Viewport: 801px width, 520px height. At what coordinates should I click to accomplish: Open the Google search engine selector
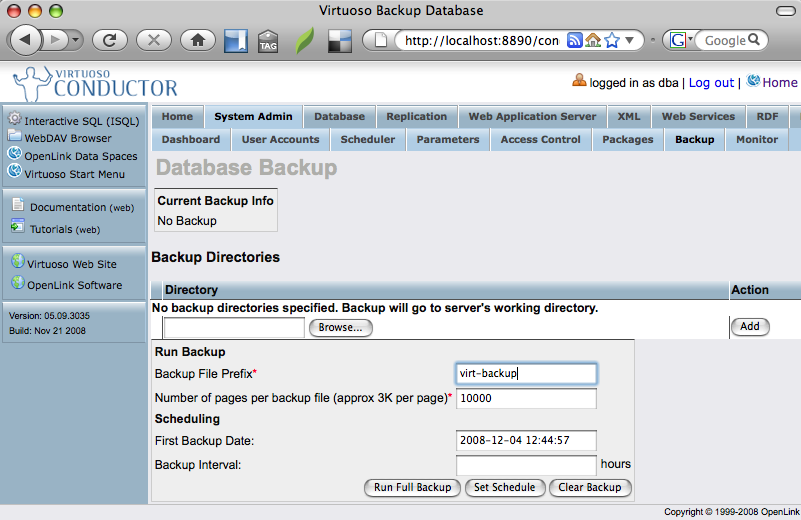(x=681, y=41)
